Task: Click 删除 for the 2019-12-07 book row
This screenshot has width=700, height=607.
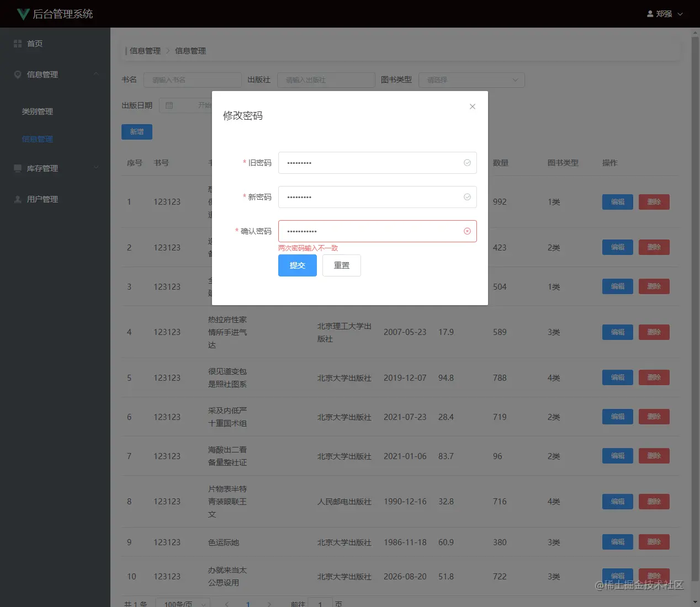Action: pos(654,377)
